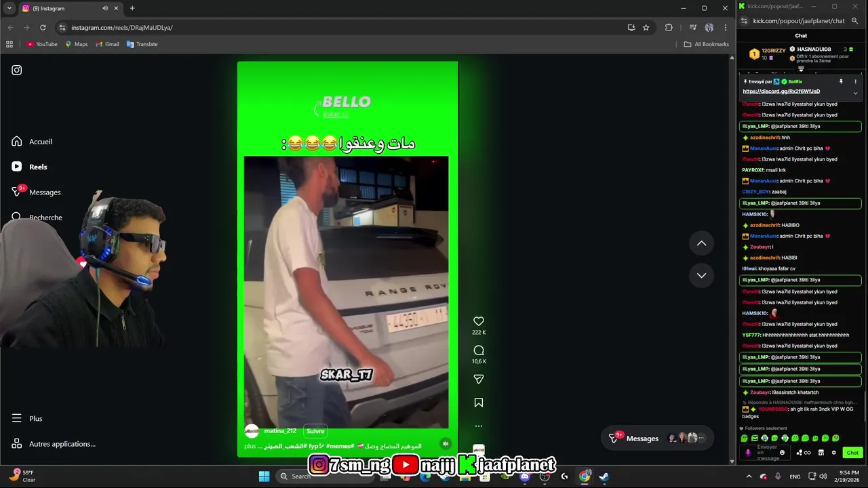Open Steam from the taskbar
The height and width of the screenshot is (488, 868).
(x=604, y=476)
